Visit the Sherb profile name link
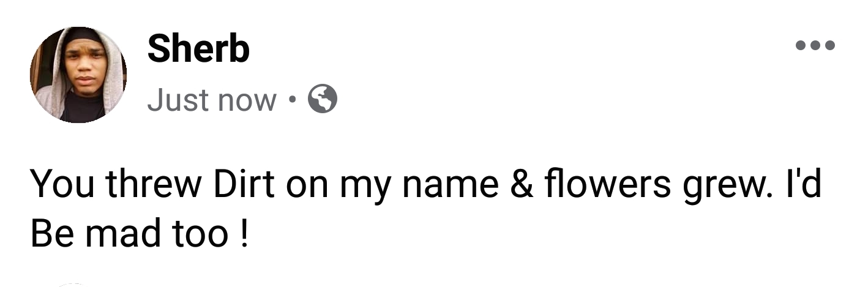The image size is (868, 287). [x=198, y=49]
